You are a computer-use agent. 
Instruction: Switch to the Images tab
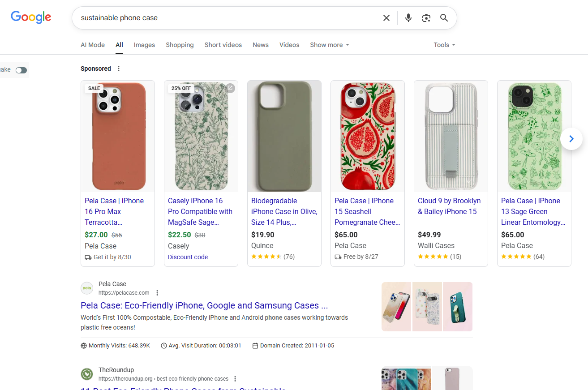[x=144, y=45]
